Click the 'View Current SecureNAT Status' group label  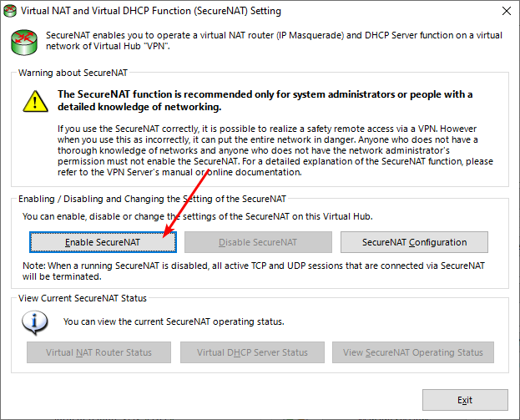82,298
